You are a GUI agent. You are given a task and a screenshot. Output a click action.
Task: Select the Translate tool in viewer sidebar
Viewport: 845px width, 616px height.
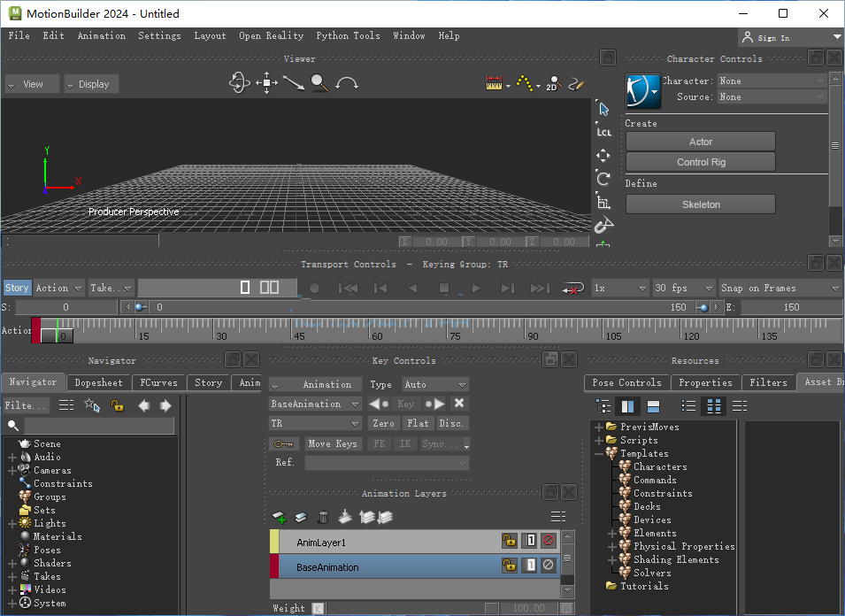pyautogui.click(x=603, y=156)
